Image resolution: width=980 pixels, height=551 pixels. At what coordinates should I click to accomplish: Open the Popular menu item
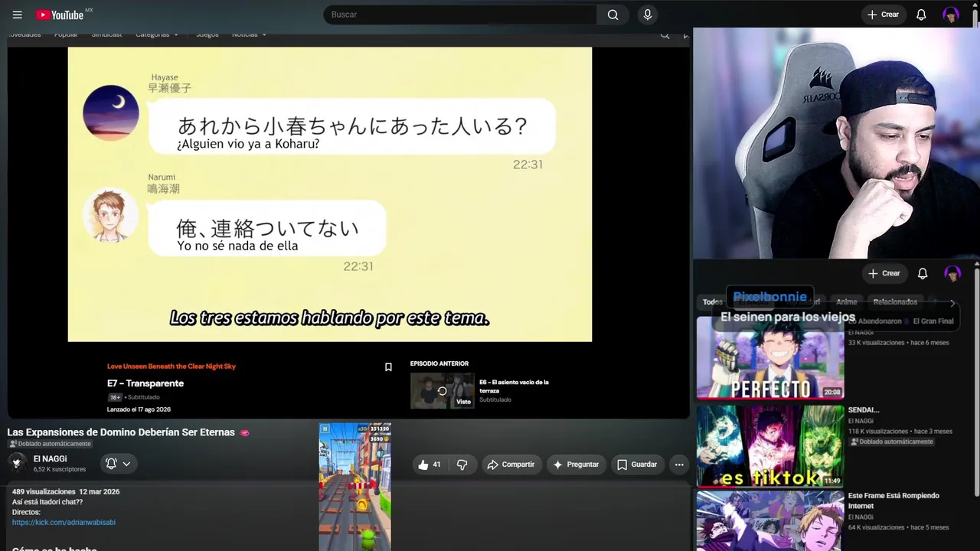(x=66, y=34)
